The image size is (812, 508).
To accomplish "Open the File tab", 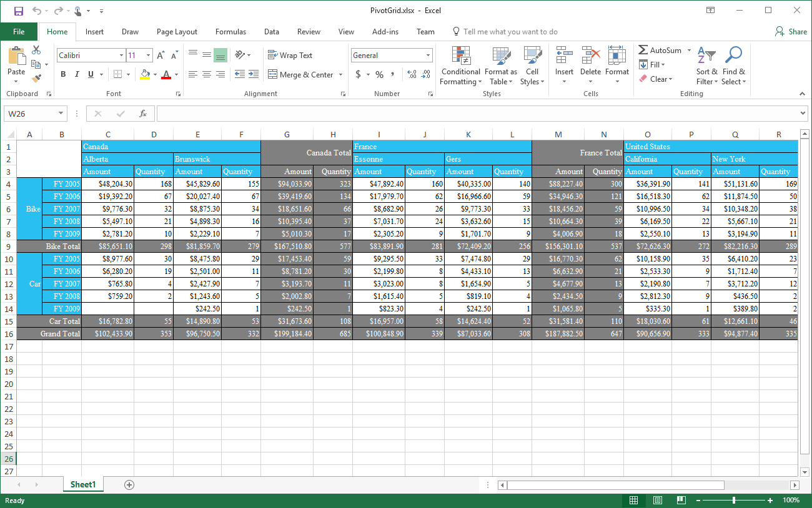I will 19,32.
